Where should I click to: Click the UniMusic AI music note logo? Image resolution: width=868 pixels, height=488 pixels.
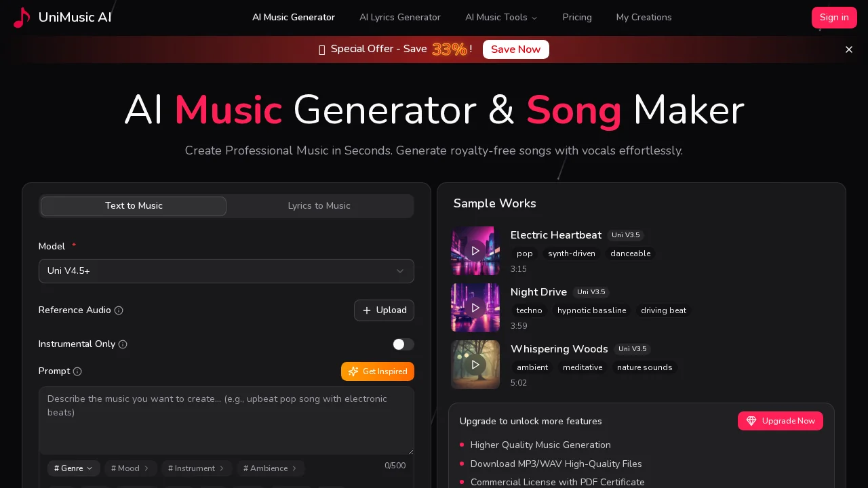[x=21, y=18]
